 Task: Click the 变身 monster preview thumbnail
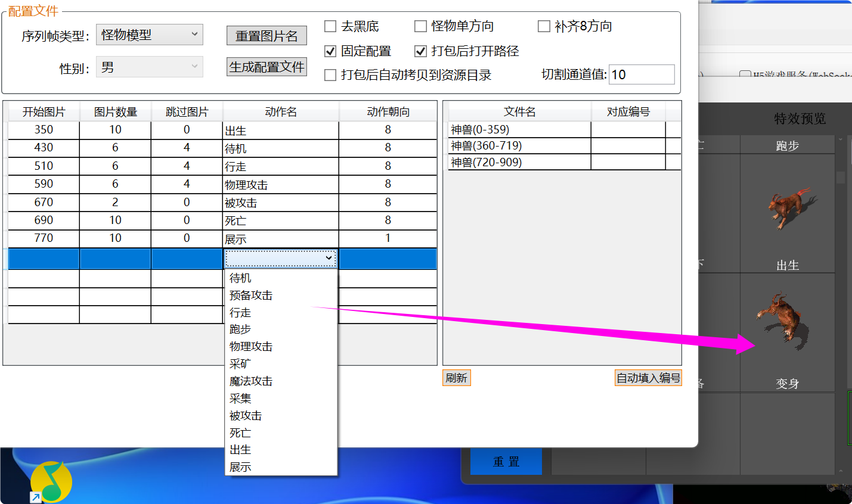point(784,319)
